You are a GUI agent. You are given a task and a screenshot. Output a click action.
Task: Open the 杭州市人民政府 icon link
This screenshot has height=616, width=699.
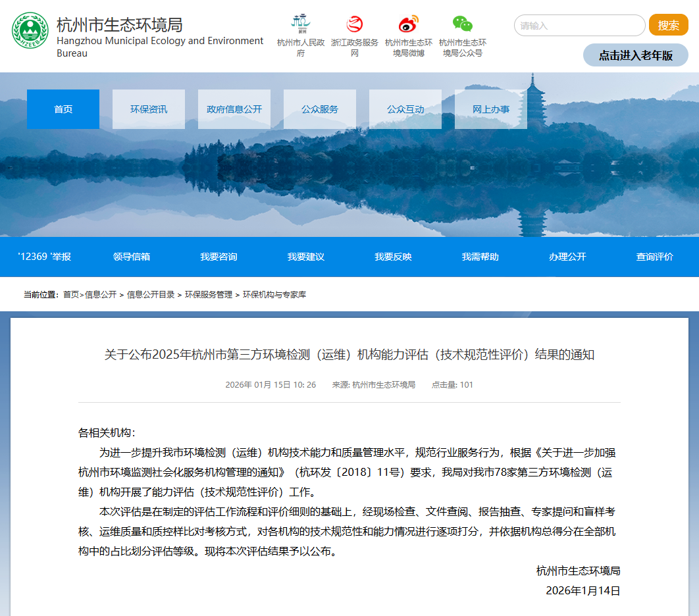tap(301, 24)
